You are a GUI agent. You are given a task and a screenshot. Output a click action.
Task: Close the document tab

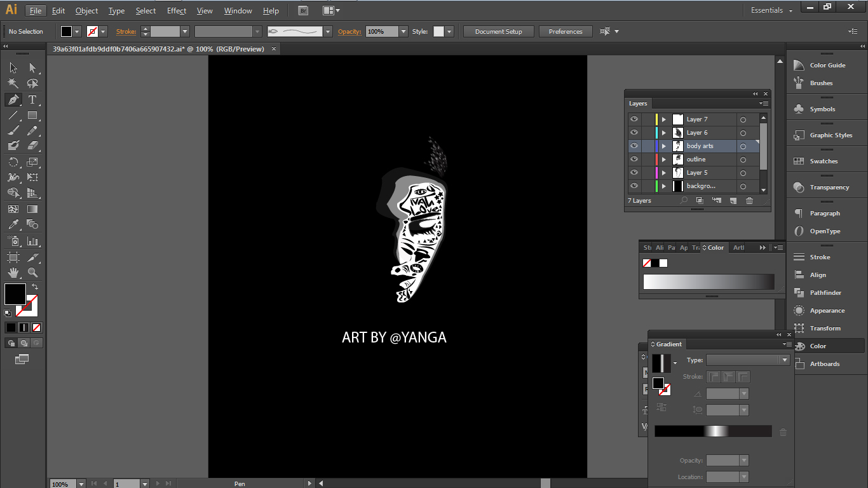273,49
